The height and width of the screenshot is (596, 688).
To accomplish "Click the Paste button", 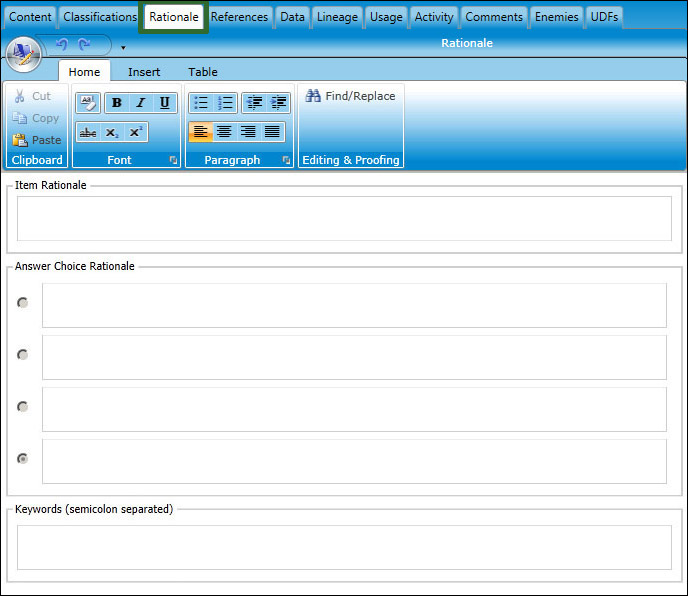I will [x=37, y=140].
